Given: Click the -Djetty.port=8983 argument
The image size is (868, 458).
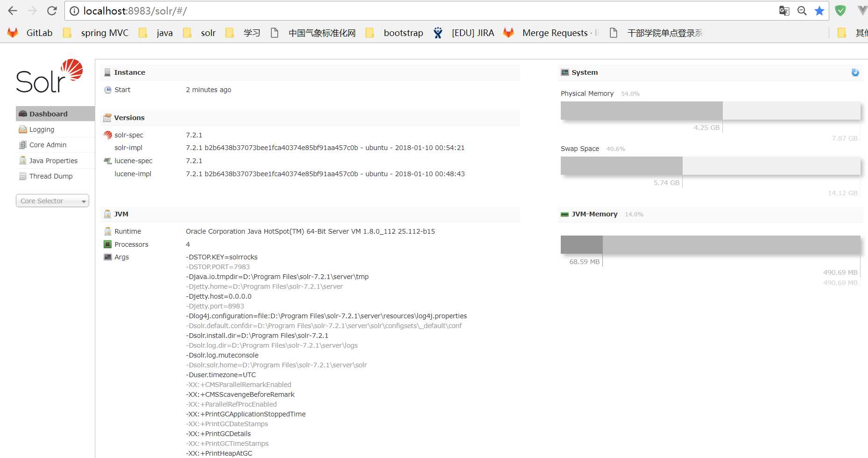Looking at the screenshot, I should coord(215,306).
